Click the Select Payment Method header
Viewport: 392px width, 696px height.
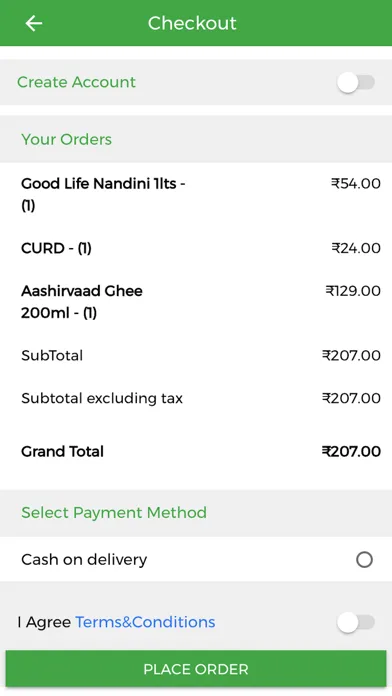114,513
